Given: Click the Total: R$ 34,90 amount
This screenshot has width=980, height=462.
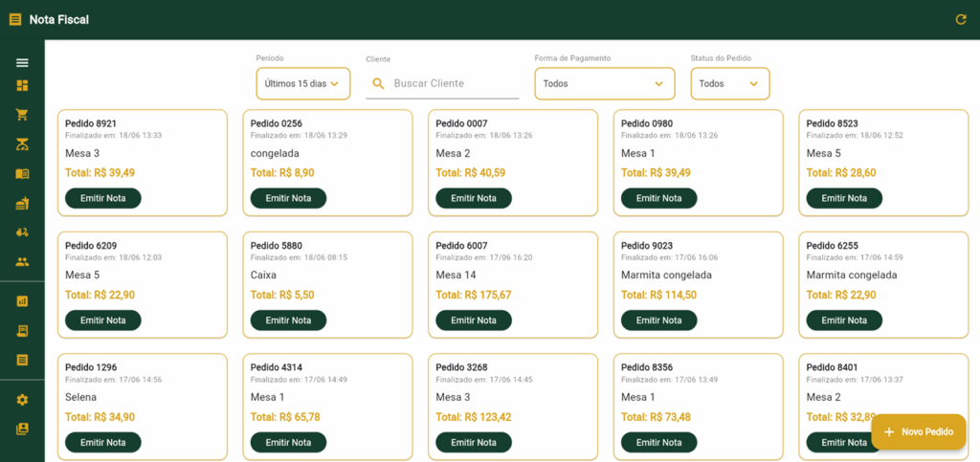Looking at the screenshot, I should (100, 417).
